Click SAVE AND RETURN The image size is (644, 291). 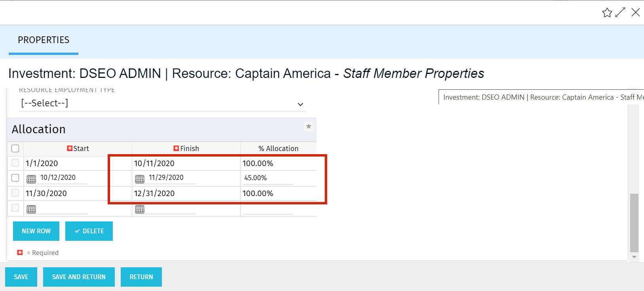pos(79,277)
